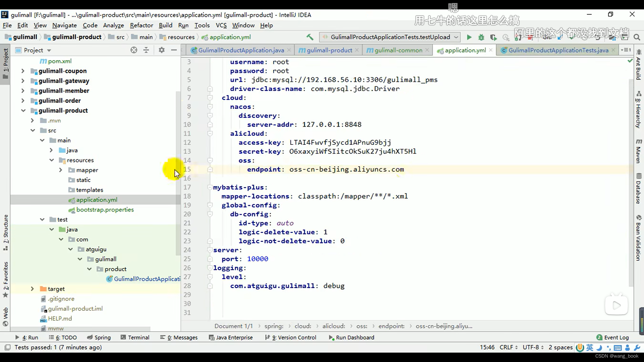
Task: Click the locate/scroll-from-source crosshair icon
Action: [x=133, y=50]
